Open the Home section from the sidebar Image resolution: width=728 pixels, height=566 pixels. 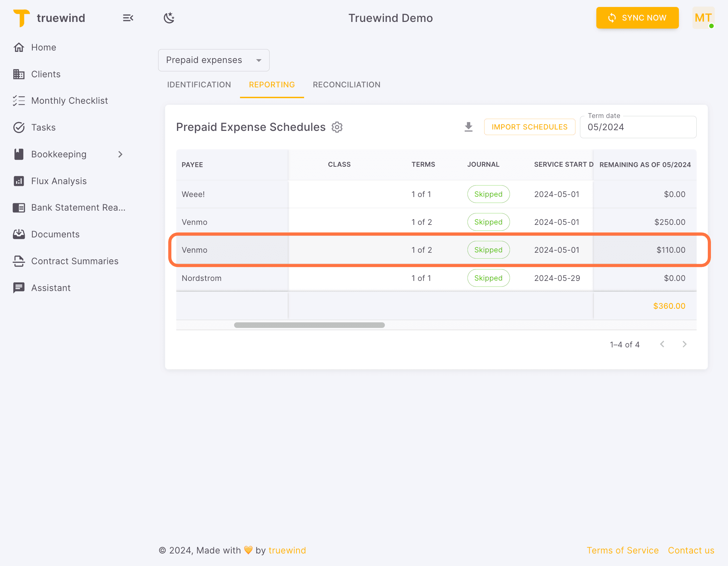[x=43, y=47]
